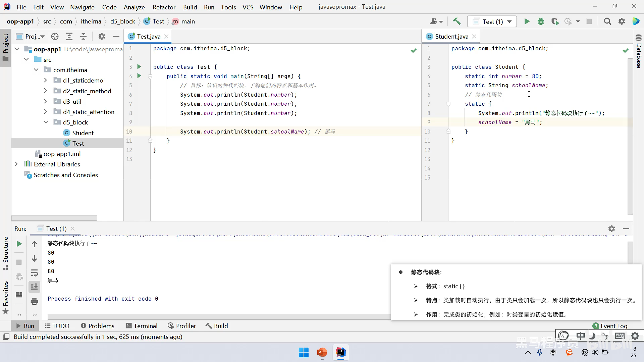This screenshot has width=644, height=362.
Task: Open the Event Log
Action: tap(613, 326)
